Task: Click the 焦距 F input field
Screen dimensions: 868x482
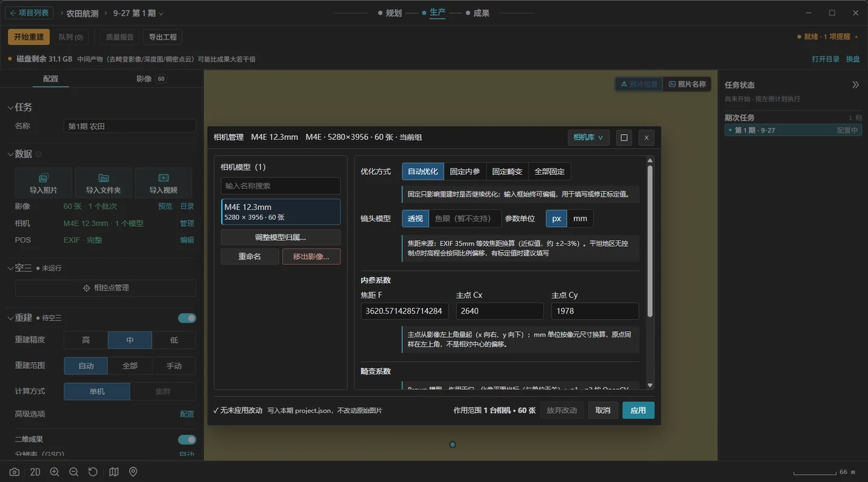Action: tap(404, 311)
